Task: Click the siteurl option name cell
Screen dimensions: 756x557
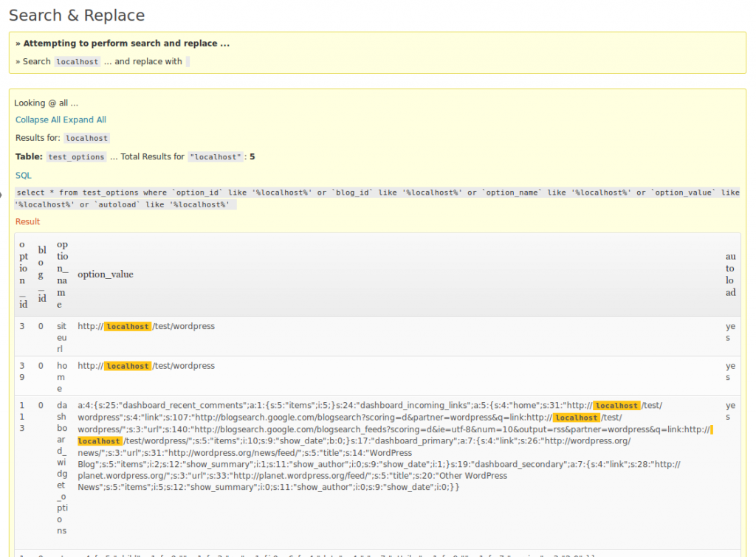Action: (x=62, y=337)
